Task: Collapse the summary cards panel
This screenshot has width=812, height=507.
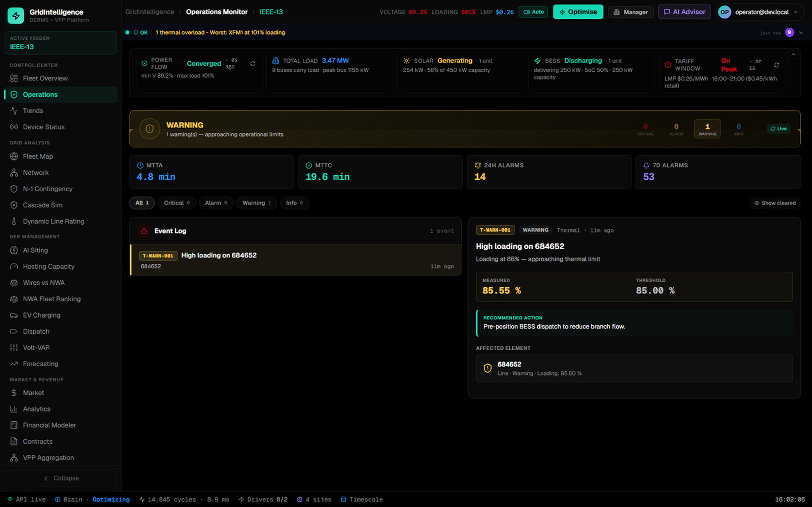Action: point(793,54)
